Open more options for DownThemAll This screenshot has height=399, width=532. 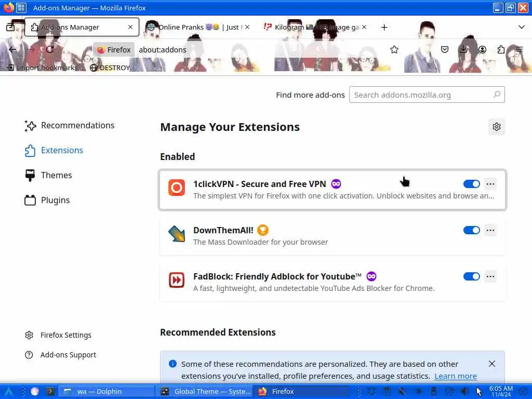click(490, 230)
